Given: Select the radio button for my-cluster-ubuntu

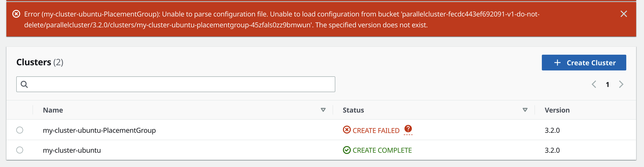Looking at the screenshot, I should (x=20, y=150).
